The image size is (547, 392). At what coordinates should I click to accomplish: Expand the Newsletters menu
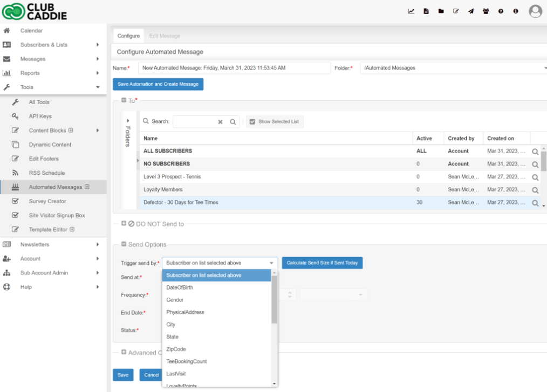click(x=53, y=244)
